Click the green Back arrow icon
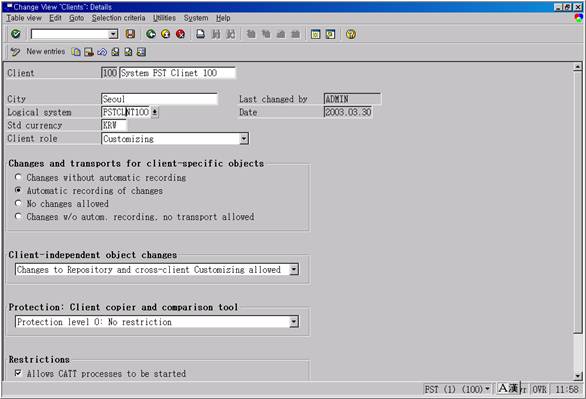Viewport: 586px width, 399px height. point(151,34)
